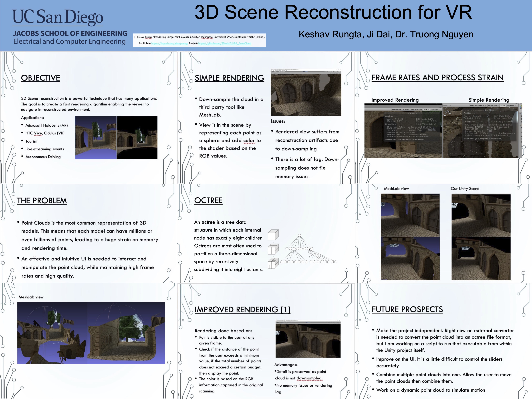Viewport: 532px width, 399px height.
Task: Click the Improved Rendering [1] section screenshot
Action: (308, 339)
